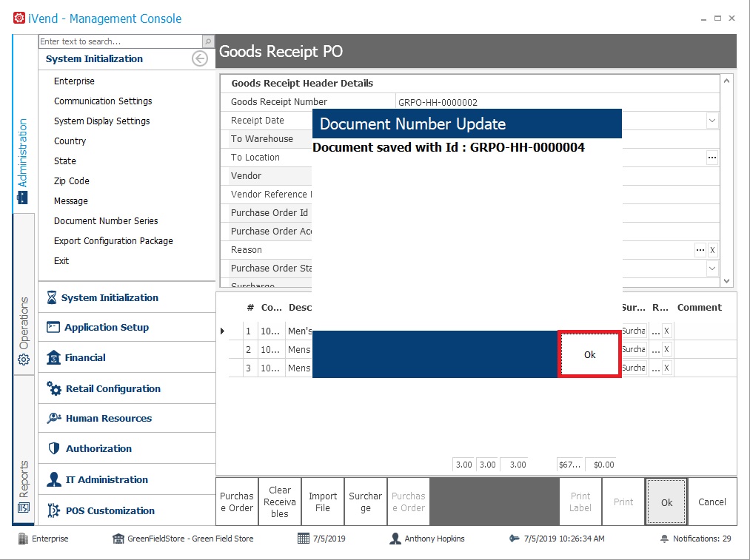Open the Application Setup section
Viewport: 750px width, 560px height.
pyautogui.click(x=127, y=327)
